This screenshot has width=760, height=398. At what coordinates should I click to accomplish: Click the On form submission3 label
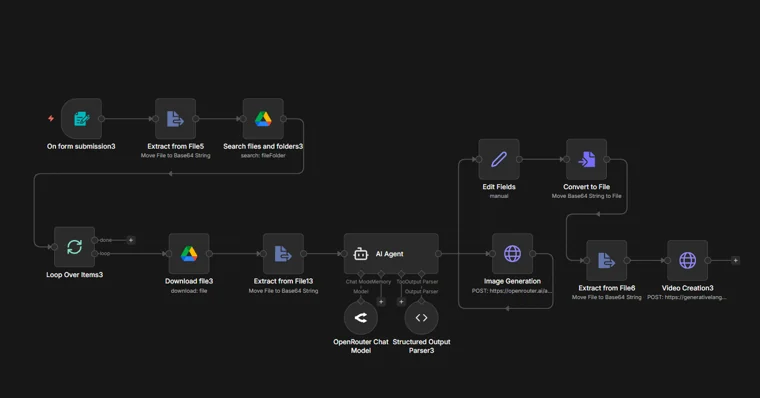click(81, 146)
